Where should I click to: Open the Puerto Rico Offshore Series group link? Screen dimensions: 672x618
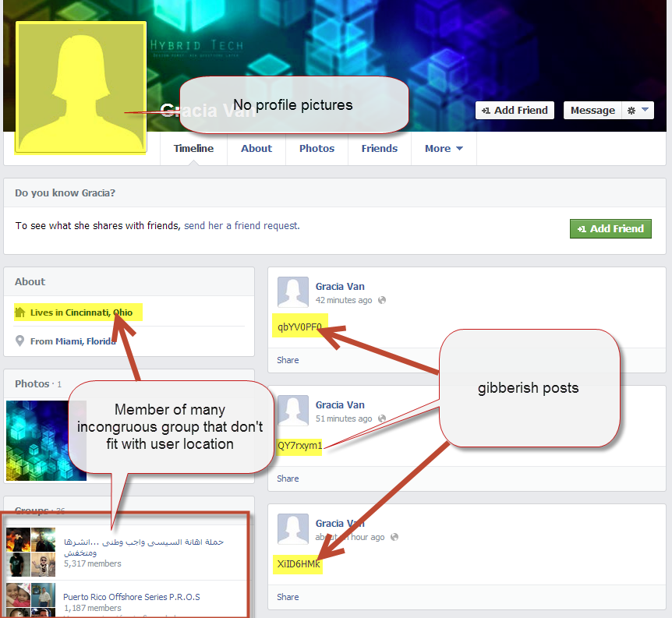[x=132, y=597]
